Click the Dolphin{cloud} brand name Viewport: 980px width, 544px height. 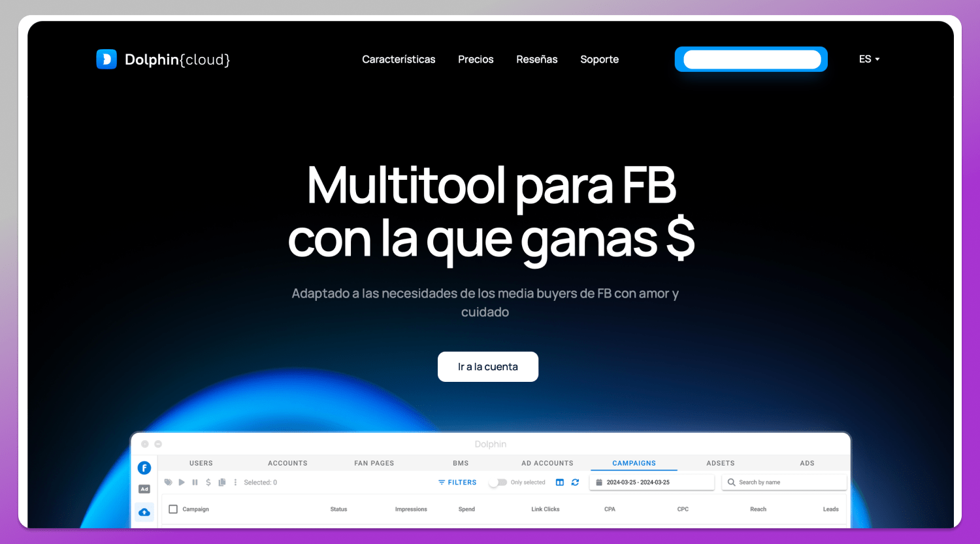tap(178, 59)
